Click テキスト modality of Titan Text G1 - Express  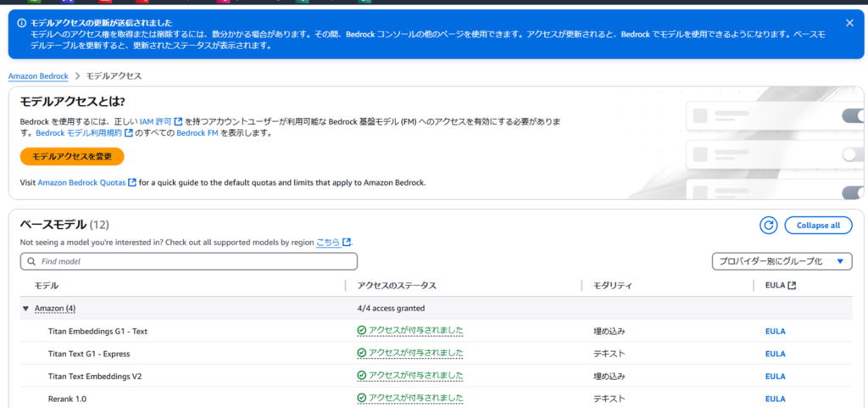coord(609,353)
